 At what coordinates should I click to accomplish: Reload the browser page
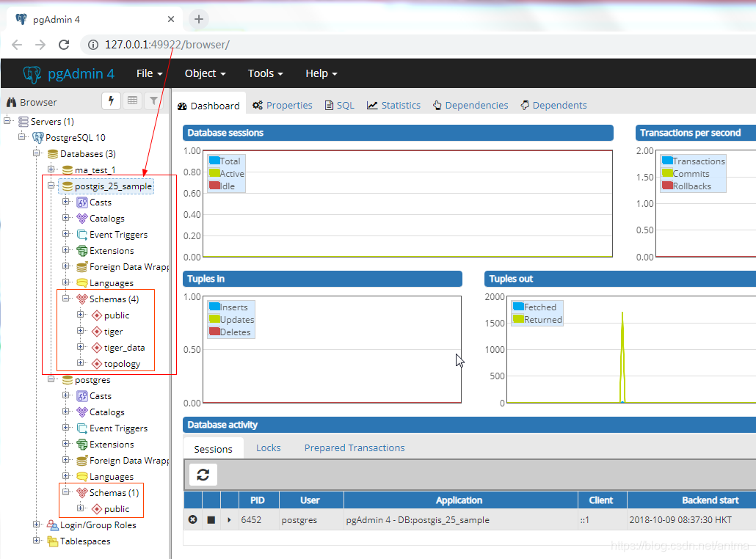[64, 45]
